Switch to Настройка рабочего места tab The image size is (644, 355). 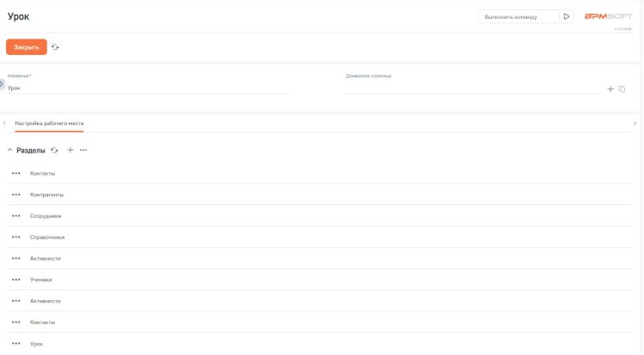tap(49, 123)
